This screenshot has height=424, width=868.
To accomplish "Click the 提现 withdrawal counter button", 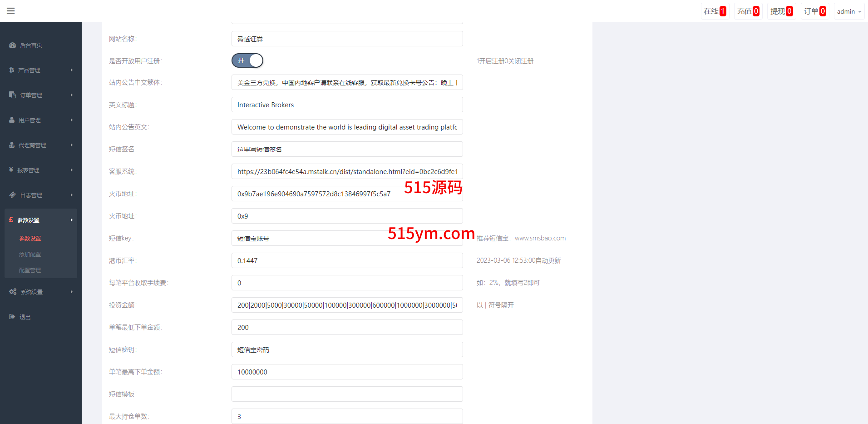I will [781, 11].
